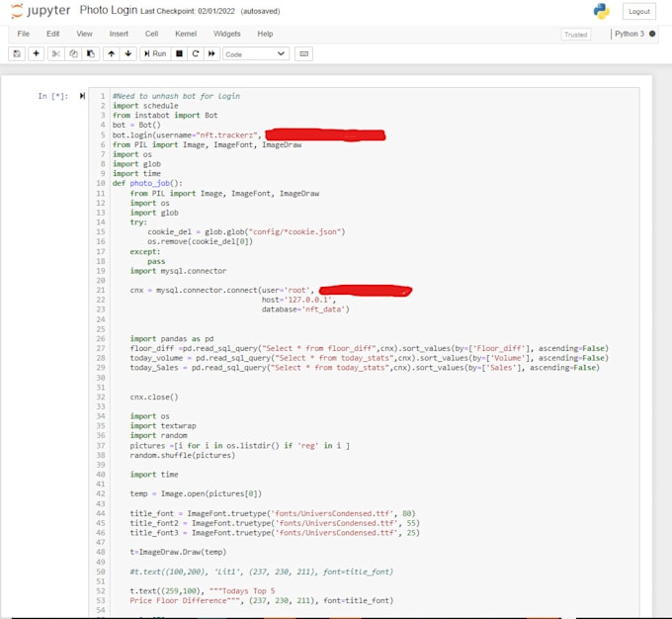Click the line 'import schedule'
672x619 pixels.
pos(145,106)
